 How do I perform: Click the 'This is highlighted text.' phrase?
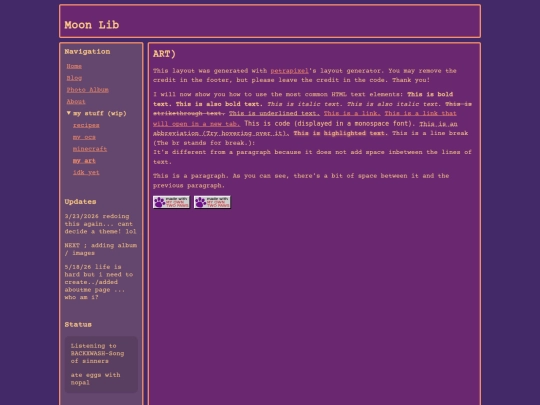(x=341, y=133)
